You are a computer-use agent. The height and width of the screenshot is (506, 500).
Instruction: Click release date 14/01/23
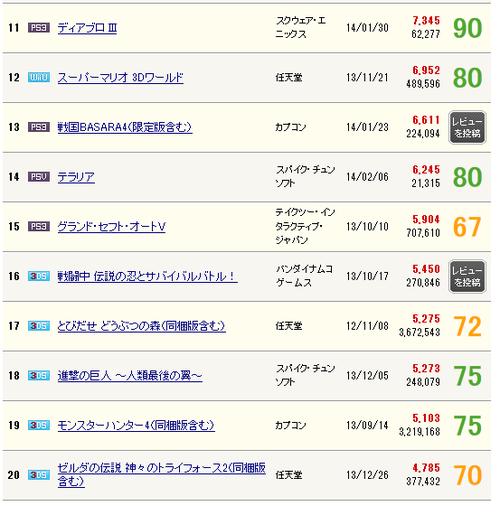pos(367,127)
